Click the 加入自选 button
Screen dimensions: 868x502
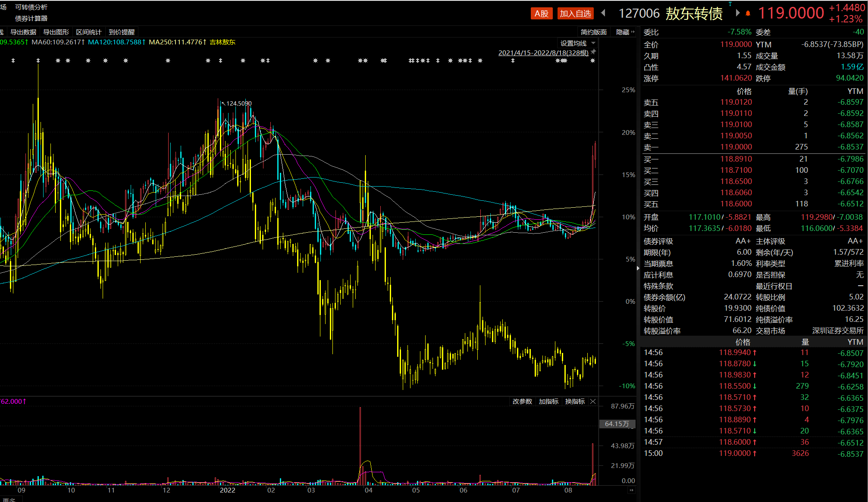[575, 14]
